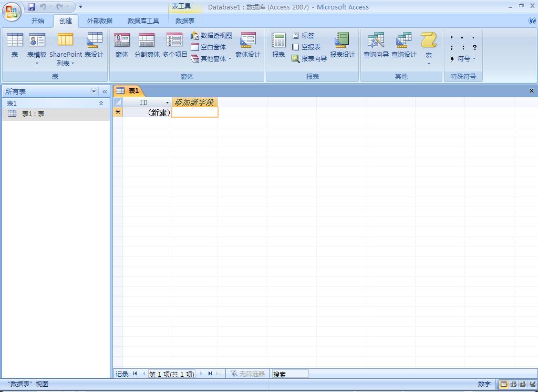538x392 pixels.
Task: Launch the 报表向导 report wizard
Action: [x=309, y=59]
